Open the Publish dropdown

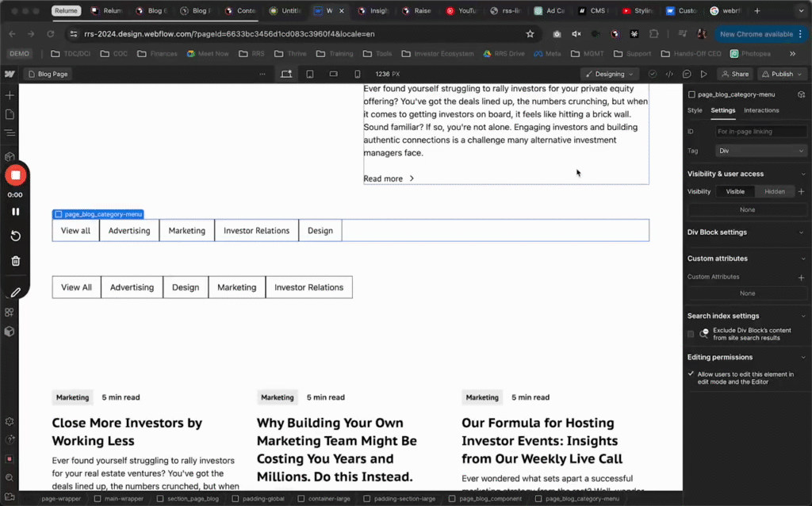pos(782,74)
